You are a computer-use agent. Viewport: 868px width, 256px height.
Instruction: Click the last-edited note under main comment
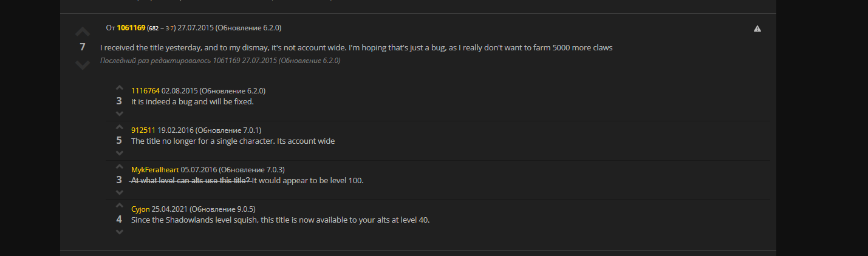[x=220, y=61]
